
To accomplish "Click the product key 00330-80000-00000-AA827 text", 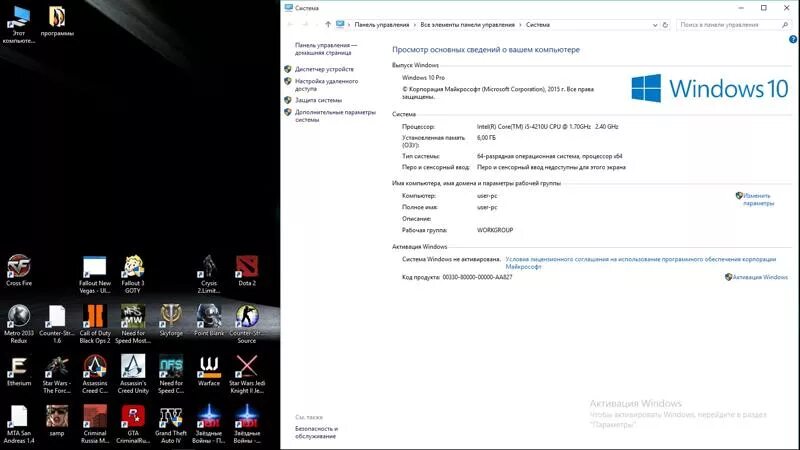I will click(477, 277).
